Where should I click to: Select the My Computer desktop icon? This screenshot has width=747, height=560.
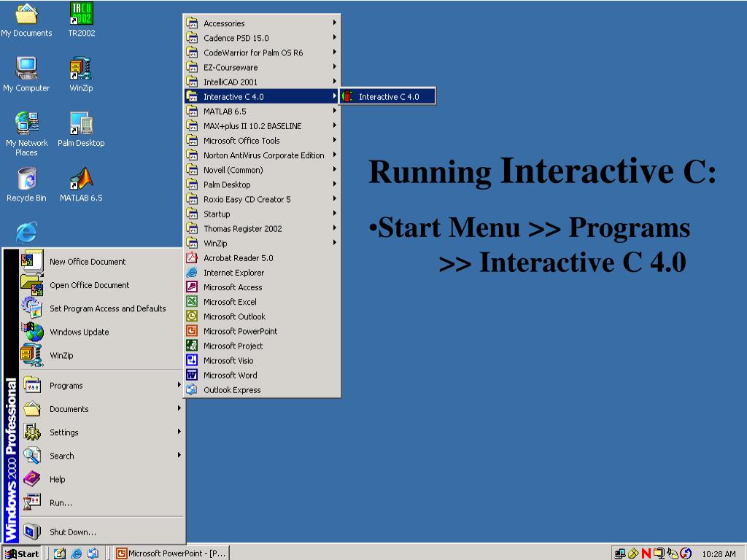coord(26,75)
